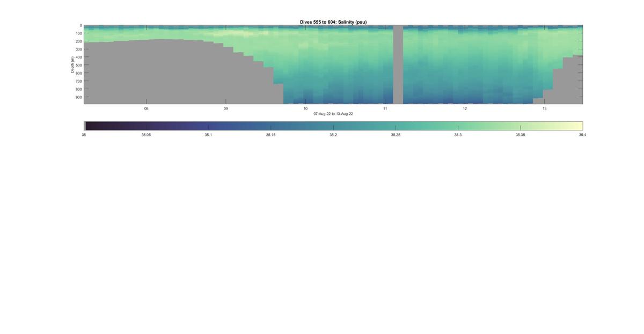Click the depth tick label '0'
Screen dimensions: 644x334
tap(80, 25)
